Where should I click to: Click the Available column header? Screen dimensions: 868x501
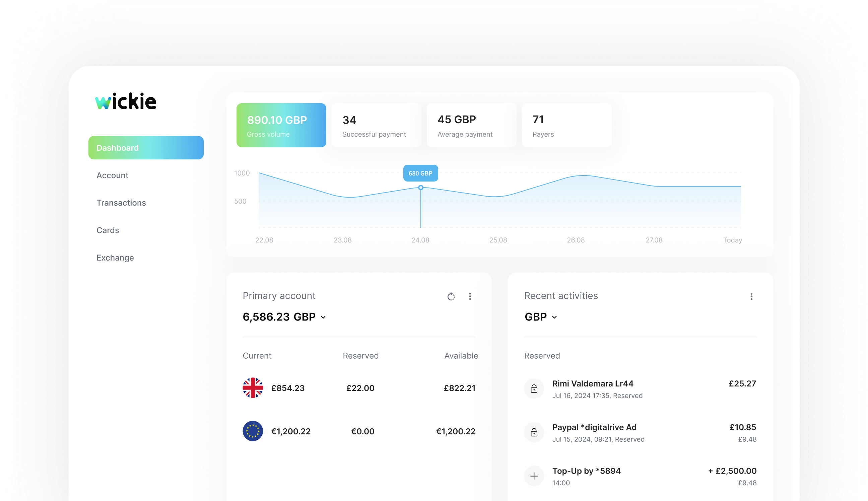click(x=461, y=356)
